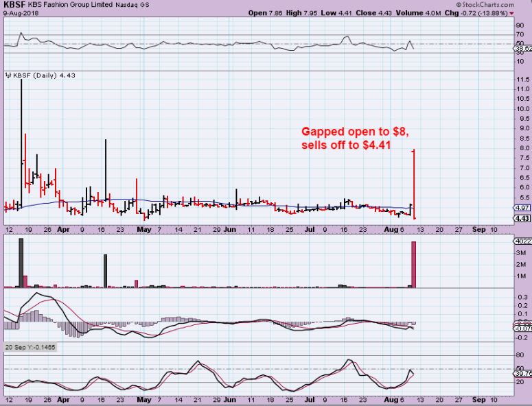The image size is (532, 406).
Task: Click the 8.0 price axis label
Action: point(524,148)
